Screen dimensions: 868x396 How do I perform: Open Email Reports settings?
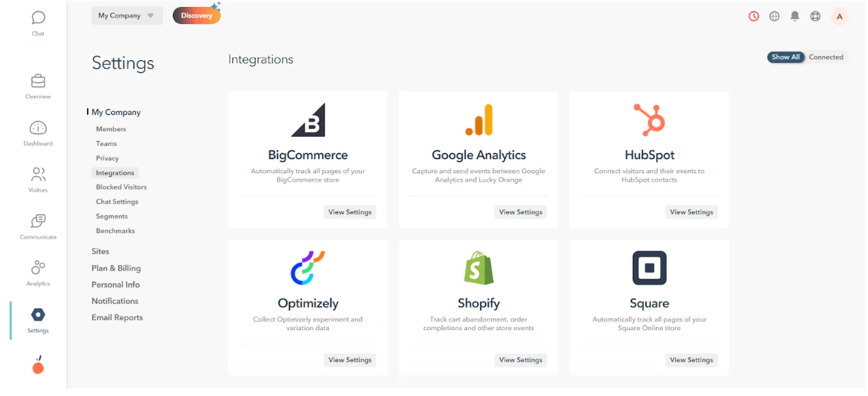[x=117, y=317]
